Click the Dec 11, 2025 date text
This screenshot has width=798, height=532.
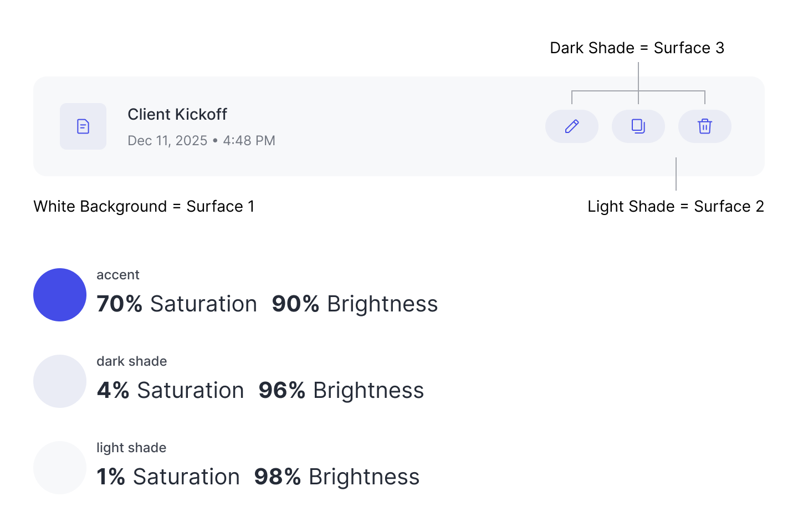click(x=167, y=141)
